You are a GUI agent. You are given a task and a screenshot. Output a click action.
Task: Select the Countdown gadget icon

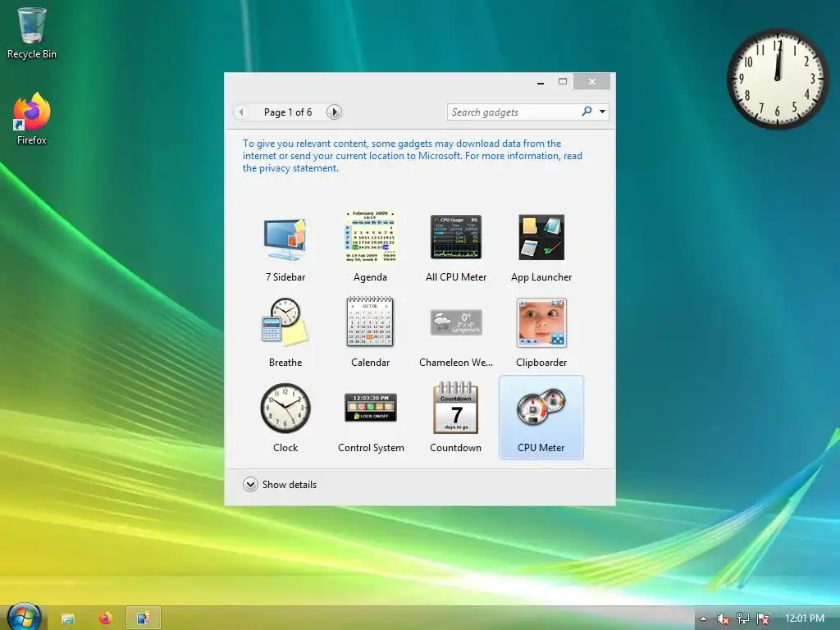(456, 408)
